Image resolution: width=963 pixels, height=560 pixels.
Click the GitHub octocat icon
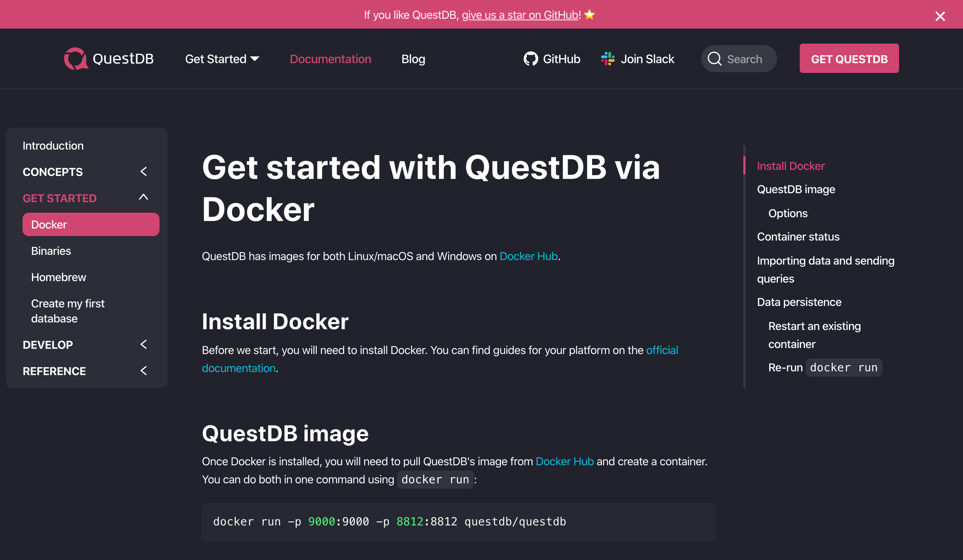[530, 59]
